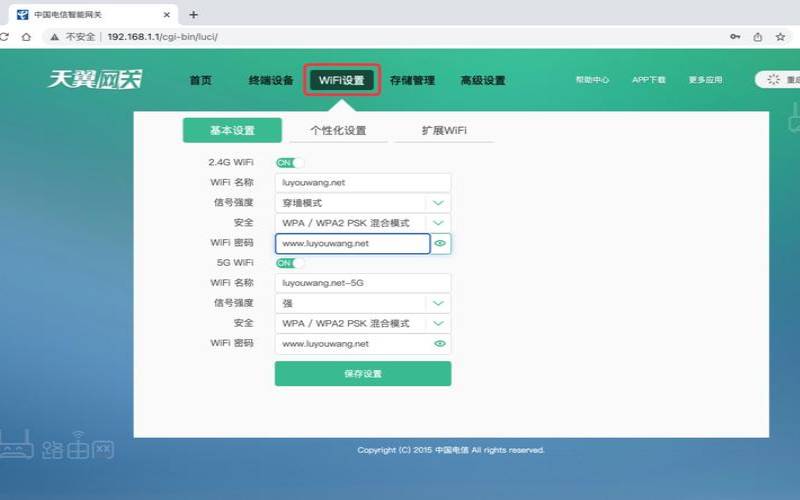
Task: Open WiFi设置 navigation item
Action: [x=342, y=80]
